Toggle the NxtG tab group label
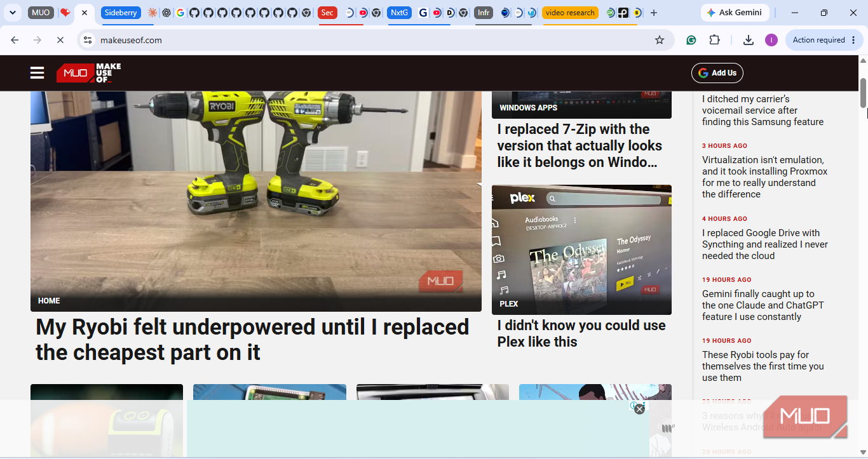Screen dimensions: 868x459 point(399,13)
